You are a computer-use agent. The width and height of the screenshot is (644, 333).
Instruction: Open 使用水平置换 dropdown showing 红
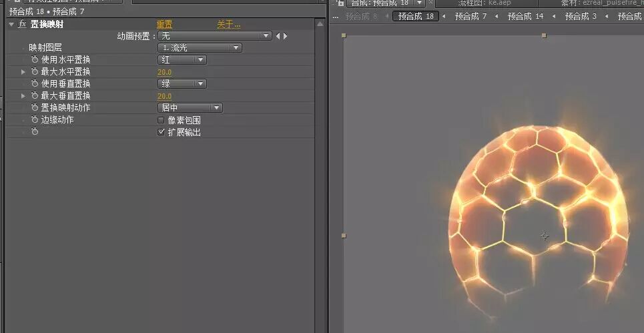182,60
